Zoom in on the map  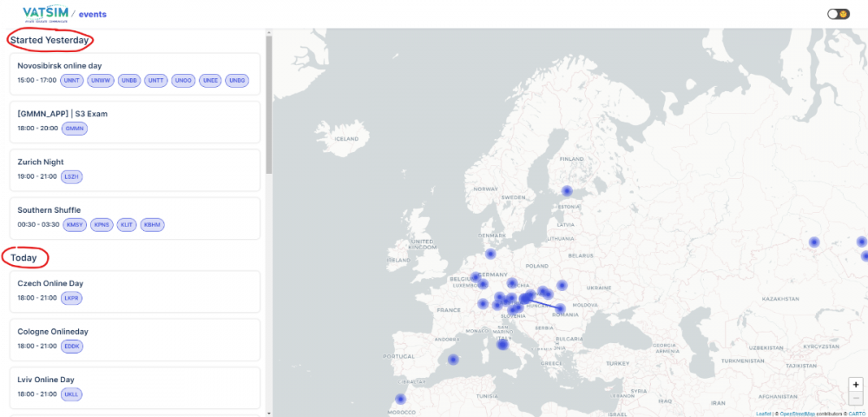point(856,384)
